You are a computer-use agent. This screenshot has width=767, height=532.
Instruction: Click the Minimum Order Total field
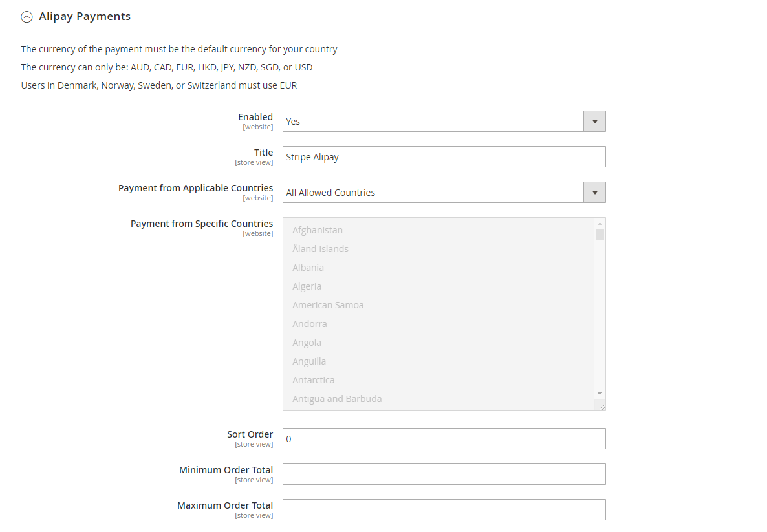(x=444, y=474)
